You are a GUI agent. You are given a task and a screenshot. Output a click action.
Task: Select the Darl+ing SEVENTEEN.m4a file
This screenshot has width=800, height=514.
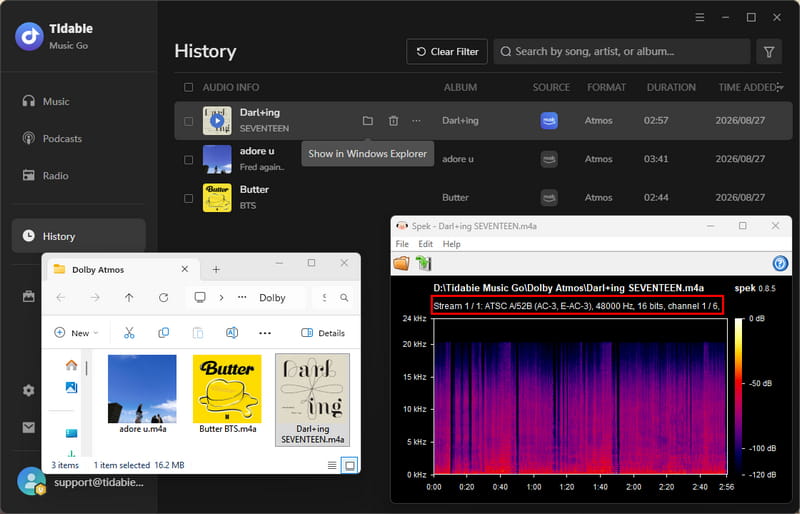(x=312, y=400)
